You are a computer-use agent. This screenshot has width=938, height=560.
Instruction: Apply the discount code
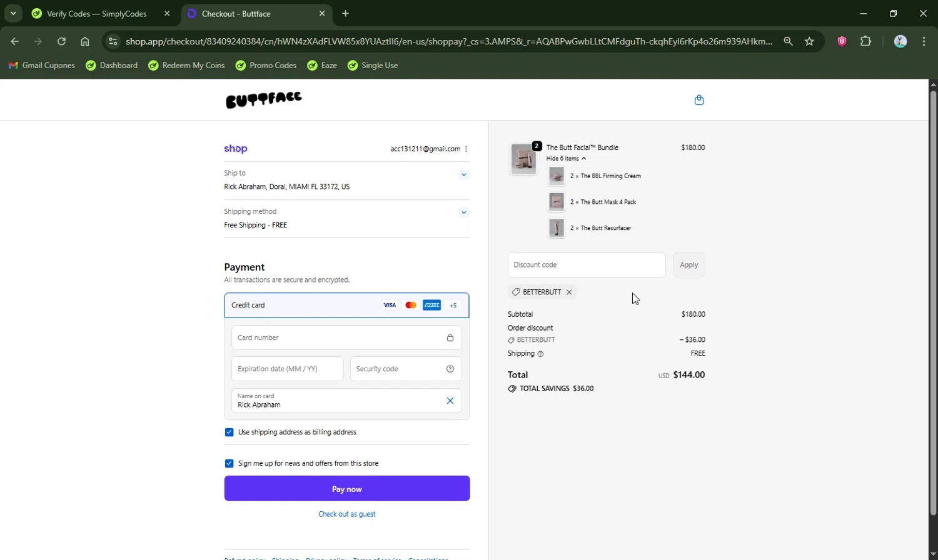pos(689,265)
